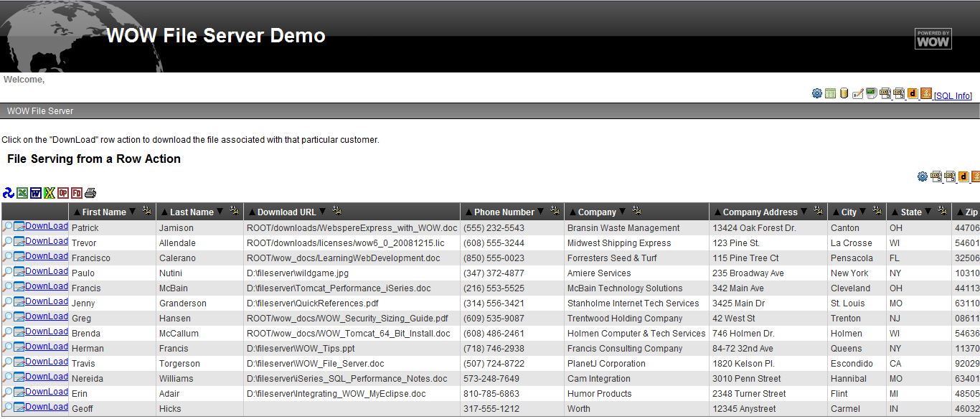
Task: Sort First Name column ascending
Action: point(77,212)
